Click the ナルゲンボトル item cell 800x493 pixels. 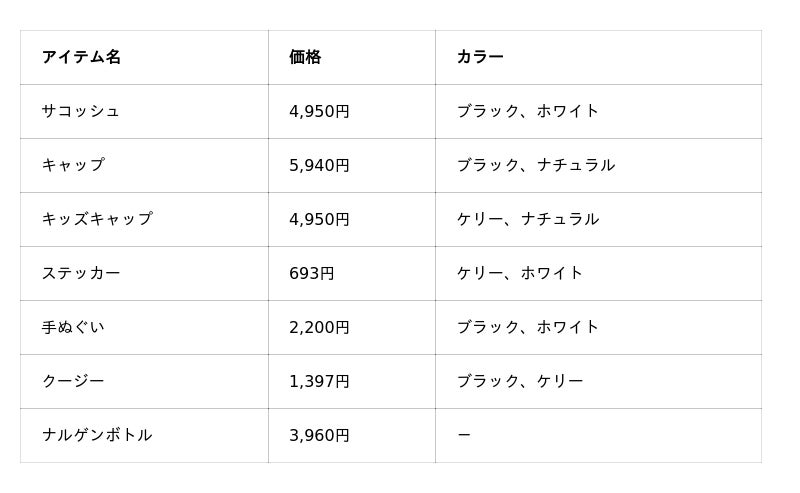(x=97, y=435)
